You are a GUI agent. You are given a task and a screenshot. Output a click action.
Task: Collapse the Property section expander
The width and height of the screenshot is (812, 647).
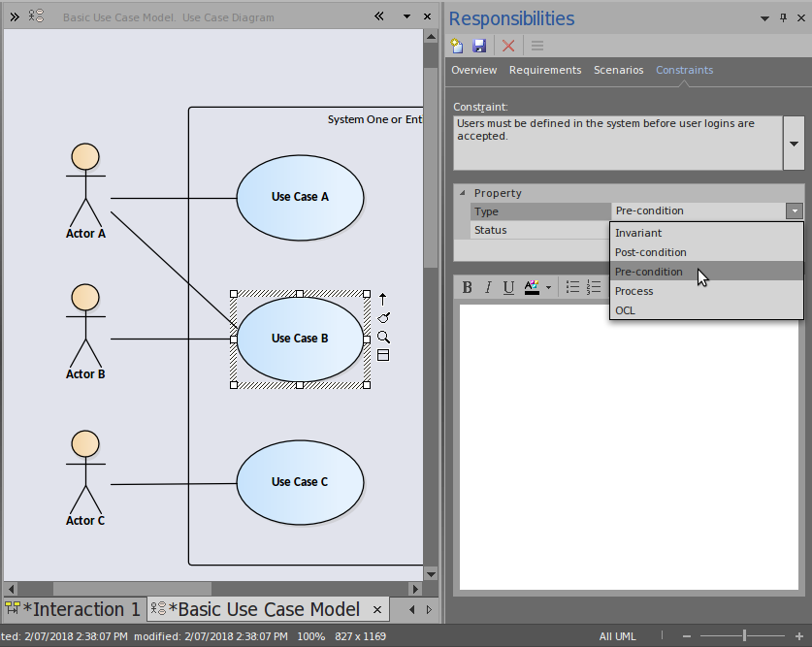463,193
